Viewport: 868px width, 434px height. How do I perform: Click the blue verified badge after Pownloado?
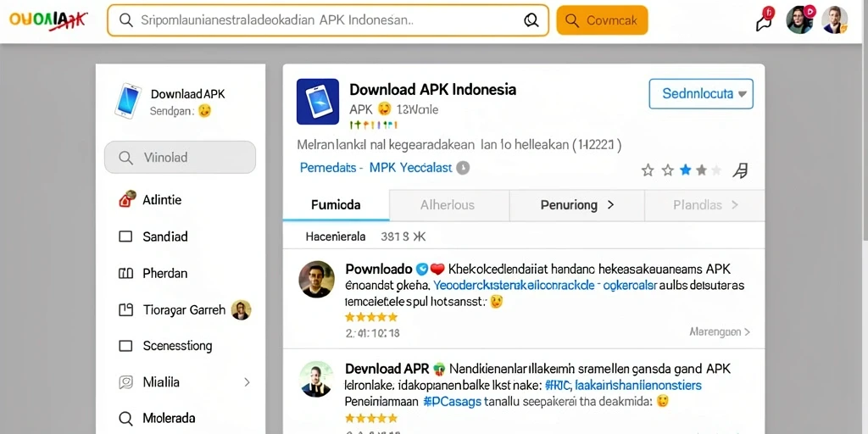[421, 270]
